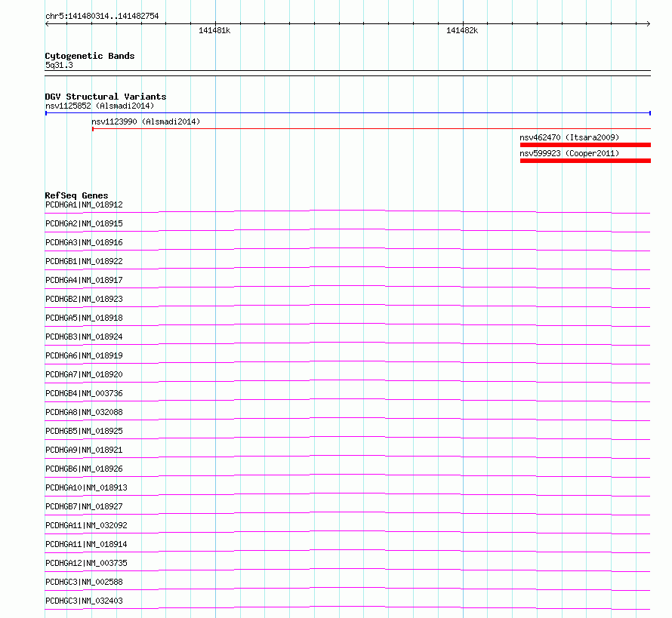
Task: Select the 5q31.3 cytogenetic band label
Action: (59, 65)
